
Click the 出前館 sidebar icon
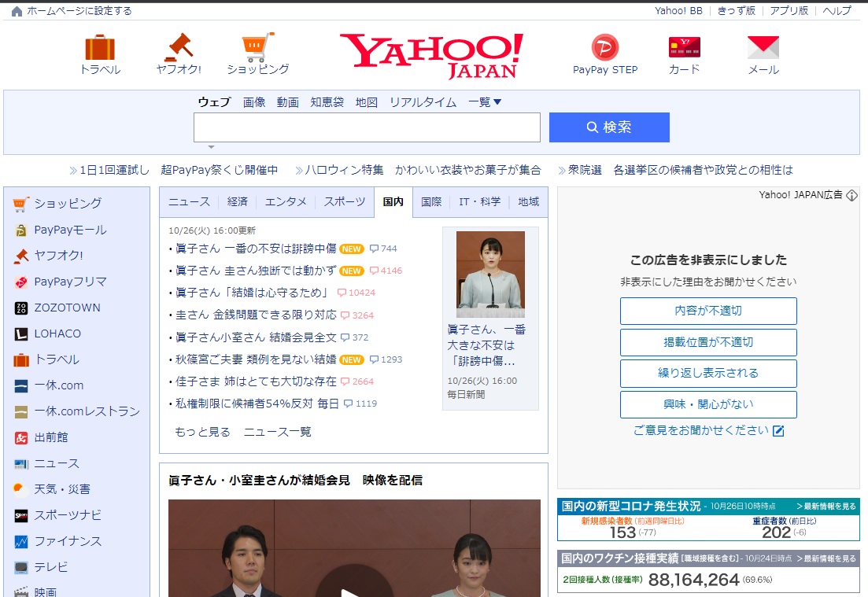point(20,438)
